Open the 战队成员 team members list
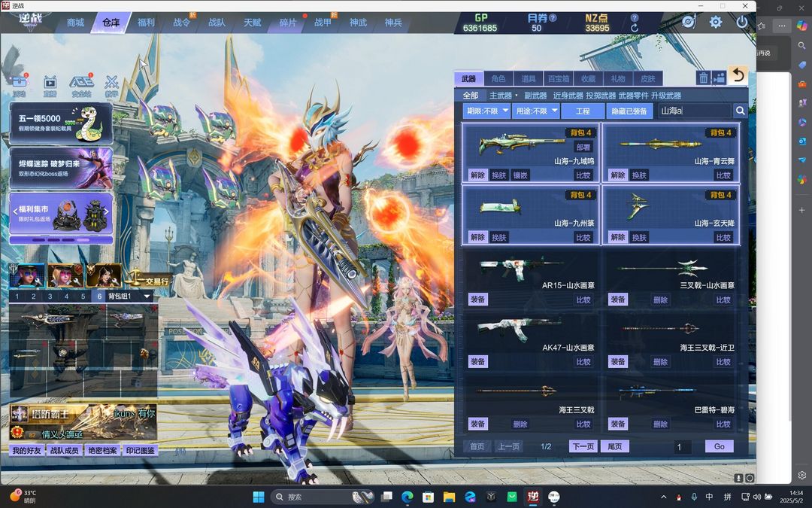Screen dimensions: 812x508 pos(64,451)
